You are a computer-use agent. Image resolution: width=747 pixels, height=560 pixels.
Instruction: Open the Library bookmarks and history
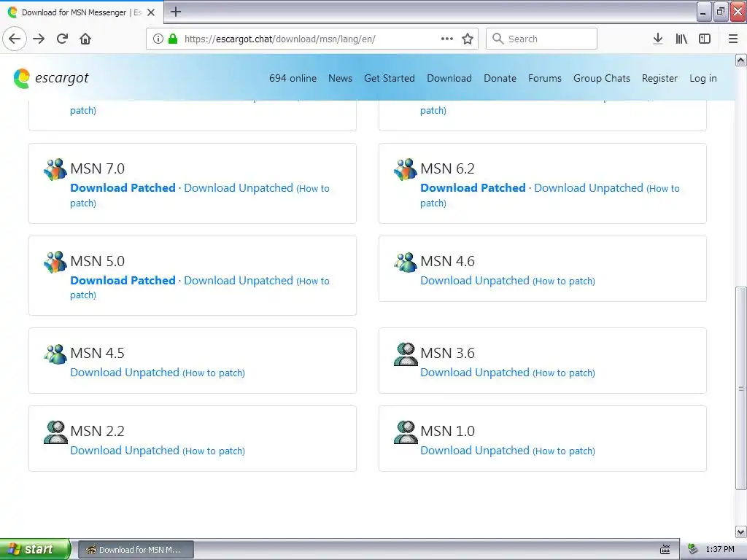tap(681, 39)
